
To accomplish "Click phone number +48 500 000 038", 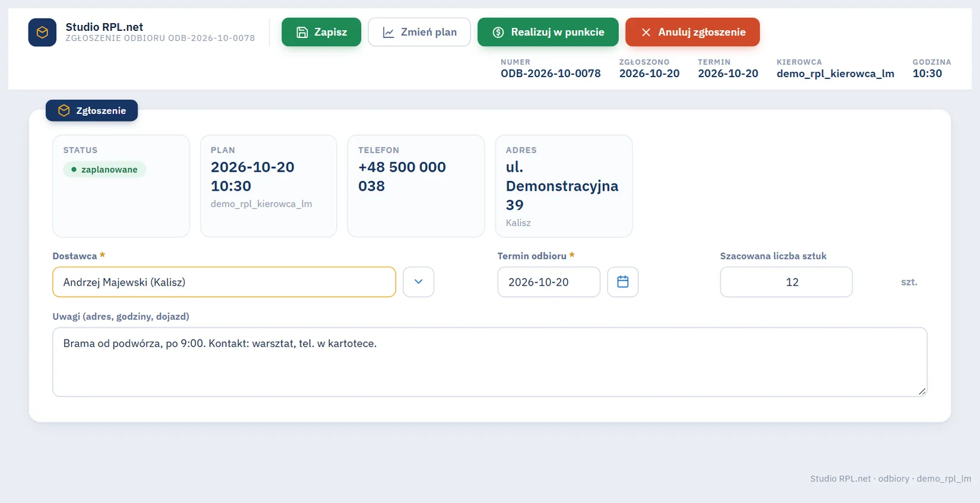I will click(x=402, y=176).
